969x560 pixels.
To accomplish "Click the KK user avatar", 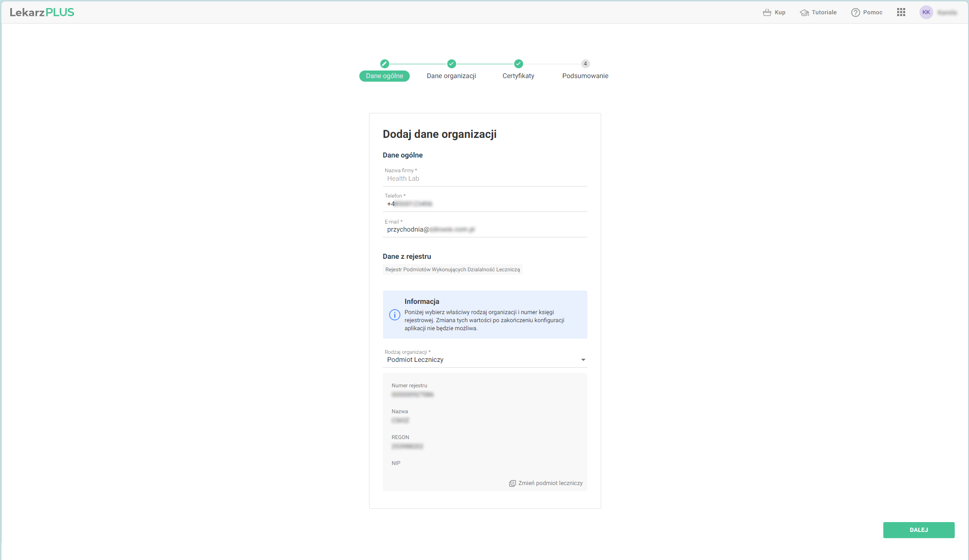I will pyautogui.click(x=926, y=12).
